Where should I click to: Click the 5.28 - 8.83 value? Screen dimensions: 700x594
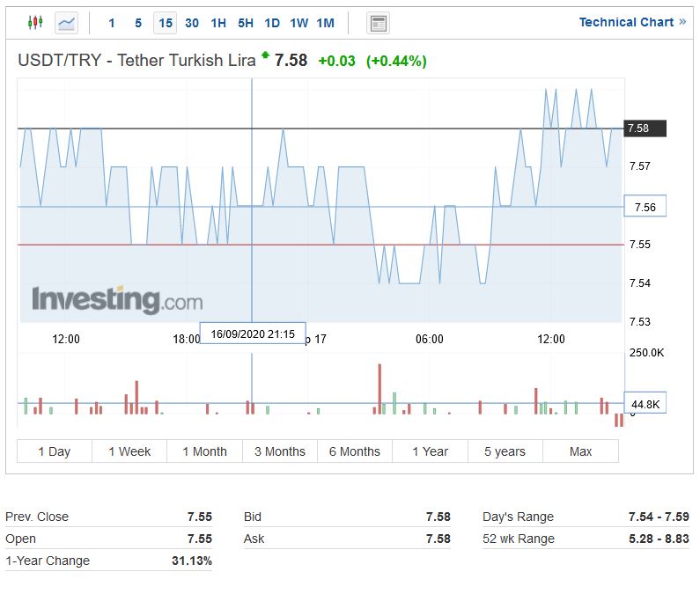(x=659, y=539)
